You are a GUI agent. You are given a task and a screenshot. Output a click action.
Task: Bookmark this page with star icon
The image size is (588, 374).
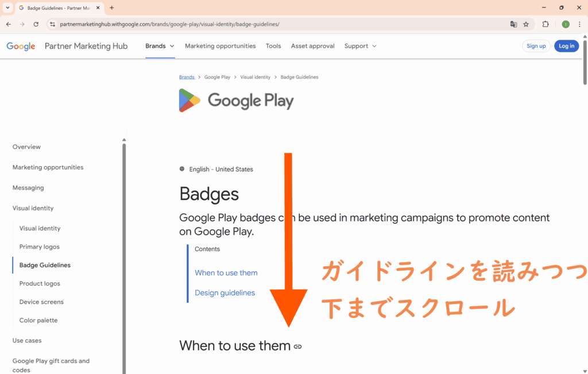click(x=526, y=24)
